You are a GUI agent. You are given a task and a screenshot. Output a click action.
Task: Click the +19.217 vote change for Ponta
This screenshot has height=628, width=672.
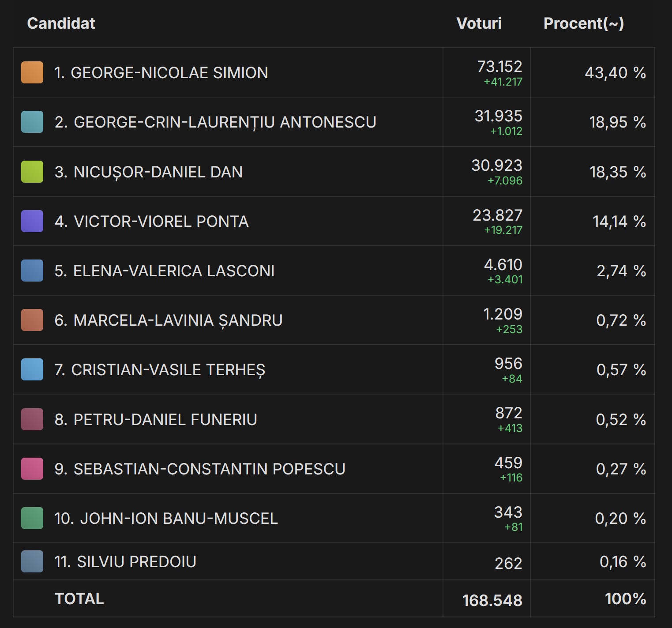(503, 230)
